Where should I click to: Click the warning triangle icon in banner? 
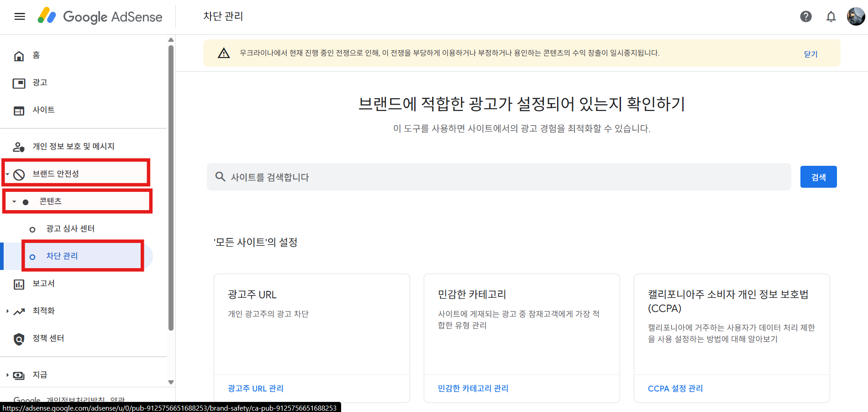(x=224, y=53)
